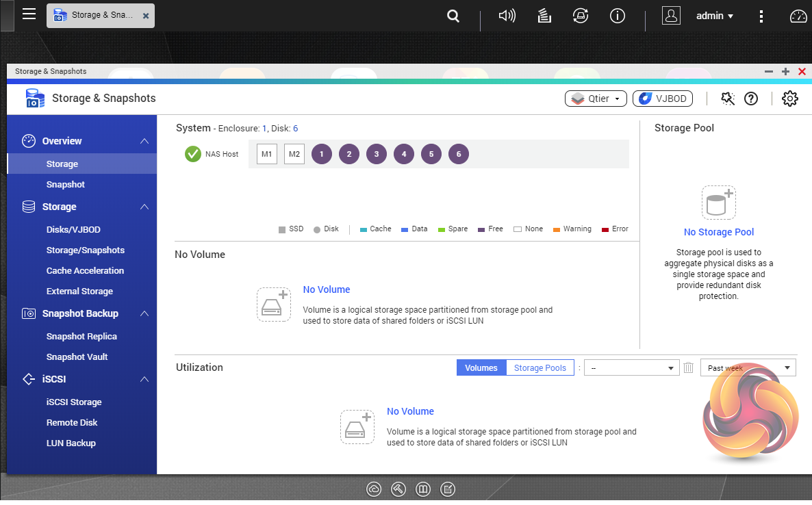
Task: Open external devices sync icon
Action: point(581,16)
